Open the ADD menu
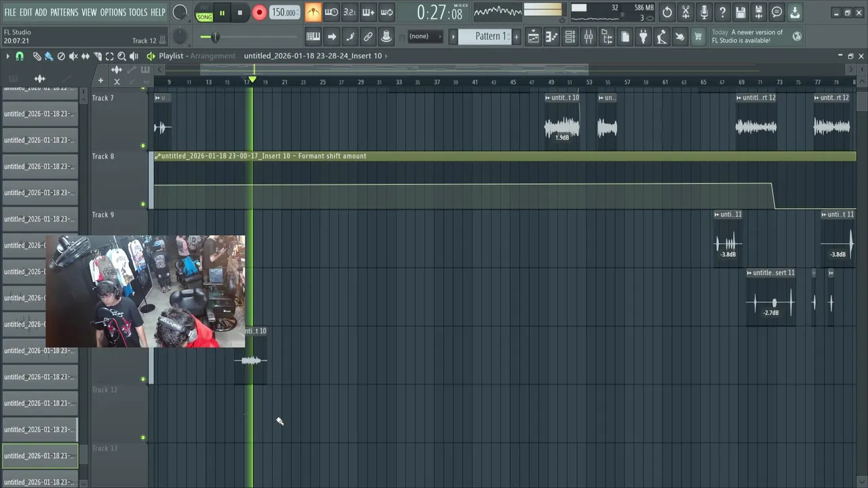The image size is (868, 488). point(41,12)
